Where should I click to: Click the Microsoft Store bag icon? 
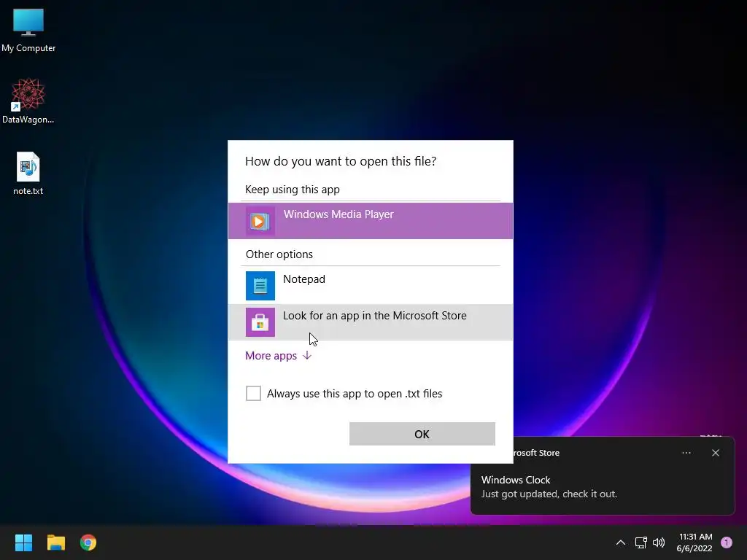click(260, 322)
